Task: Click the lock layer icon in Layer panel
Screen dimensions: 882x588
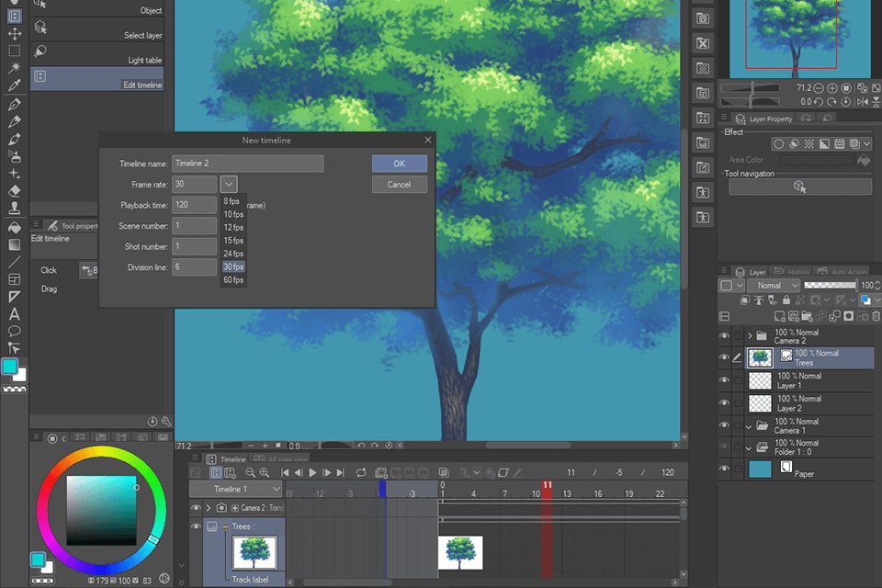Action: click(786, 300)
